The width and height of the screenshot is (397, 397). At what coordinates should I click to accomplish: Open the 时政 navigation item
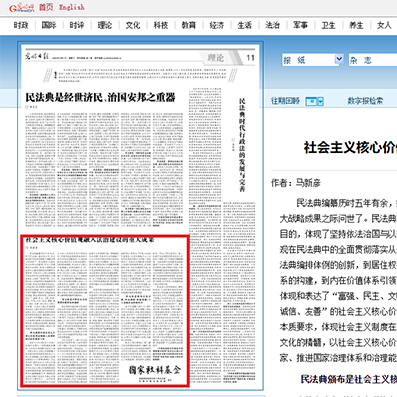(21, 25)
